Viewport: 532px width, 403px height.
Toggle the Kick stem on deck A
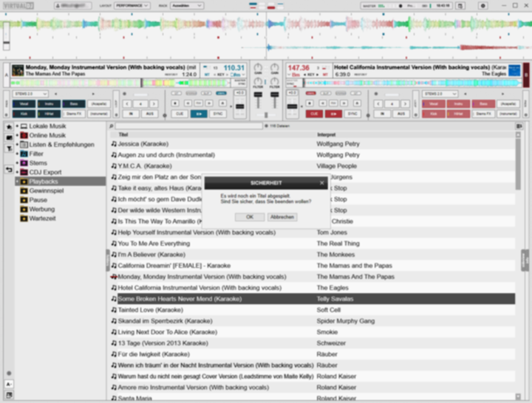click(x=24, y=114)
